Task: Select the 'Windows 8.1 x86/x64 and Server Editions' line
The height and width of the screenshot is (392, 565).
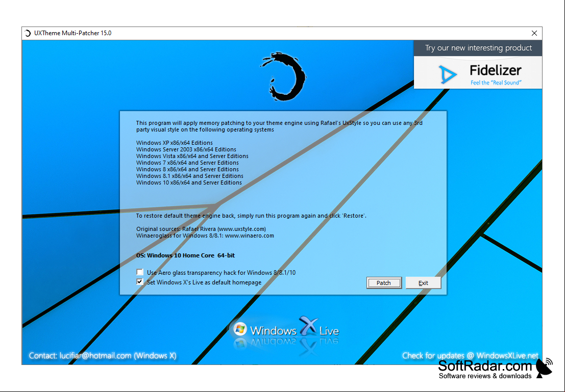Action: coord(190,176)
